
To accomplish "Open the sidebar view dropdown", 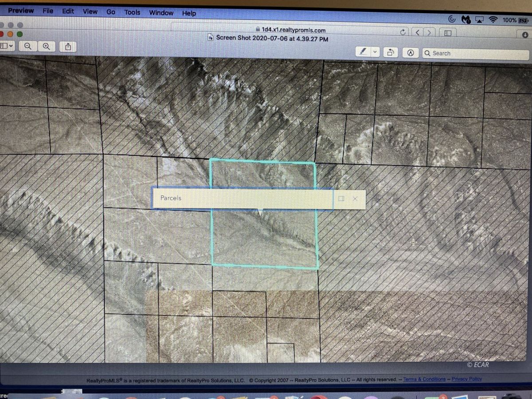I will click(7, 46).
